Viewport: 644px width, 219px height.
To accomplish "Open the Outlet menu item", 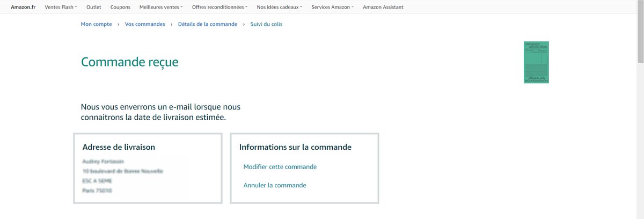I will click(93, 8).
